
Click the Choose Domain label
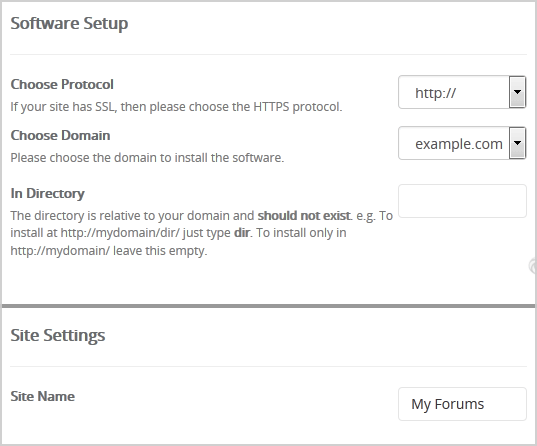coord(60,136)
